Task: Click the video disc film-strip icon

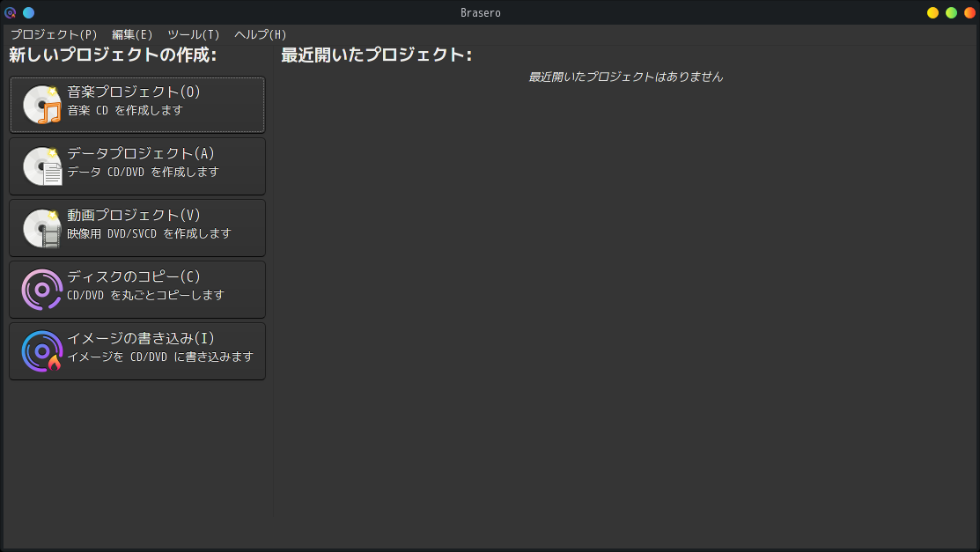Action: 42,228
